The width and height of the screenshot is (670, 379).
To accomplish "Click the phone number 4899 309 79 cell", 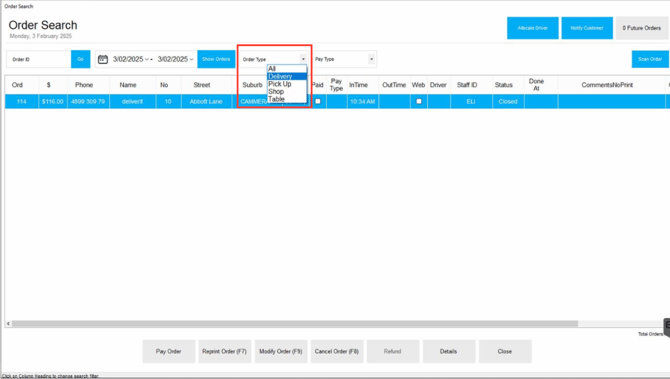I will click(x=88, y=102).
